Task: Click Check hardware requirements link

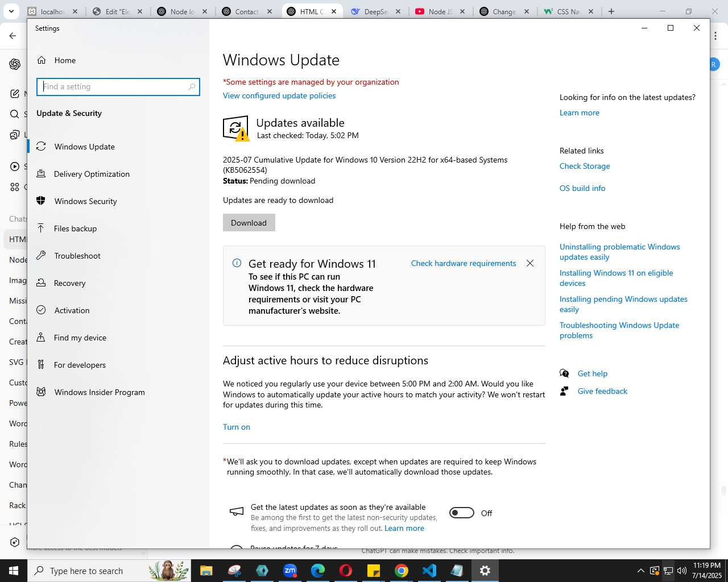Action: click(464, 263)
